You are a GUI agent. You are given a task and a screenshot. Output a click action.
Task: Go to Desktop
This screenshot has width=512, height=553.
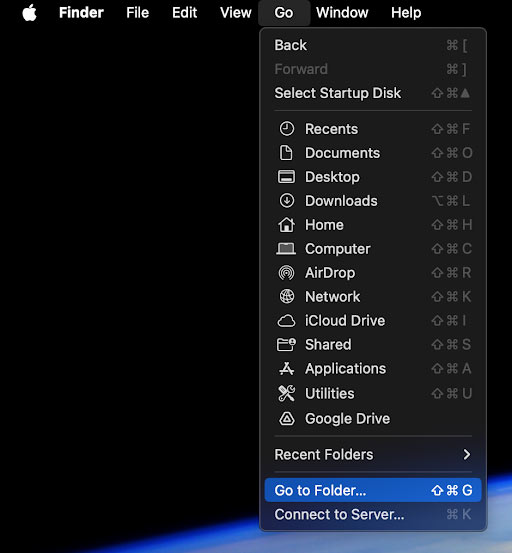click(373, 177)
